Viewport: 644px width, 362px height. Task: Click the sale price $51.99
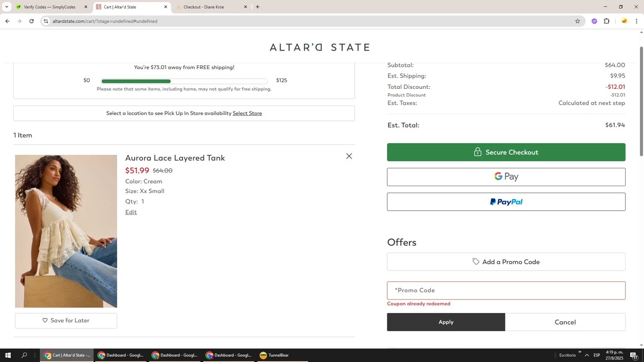click(137, 170)
